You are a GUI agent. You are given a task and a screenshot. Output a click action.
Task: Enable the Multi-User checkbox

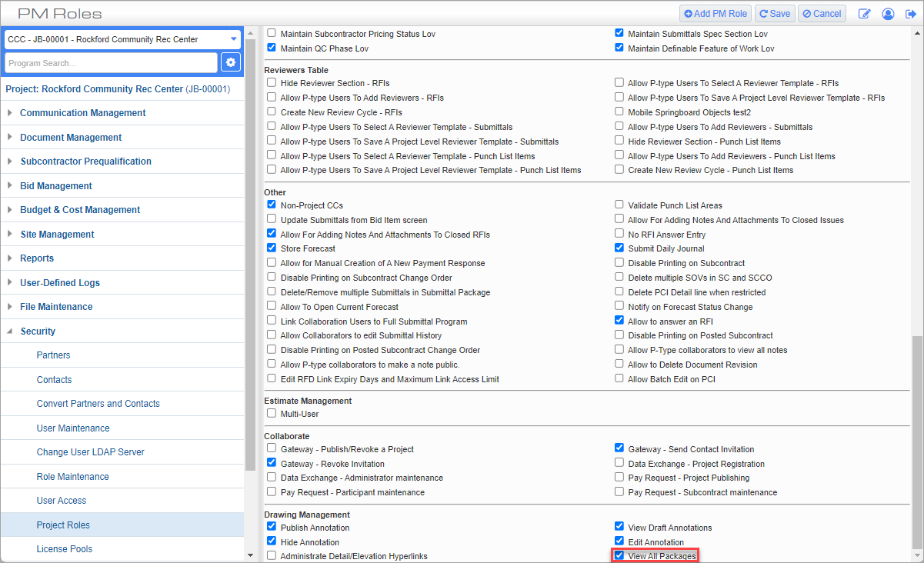click(x=272, y=414)
